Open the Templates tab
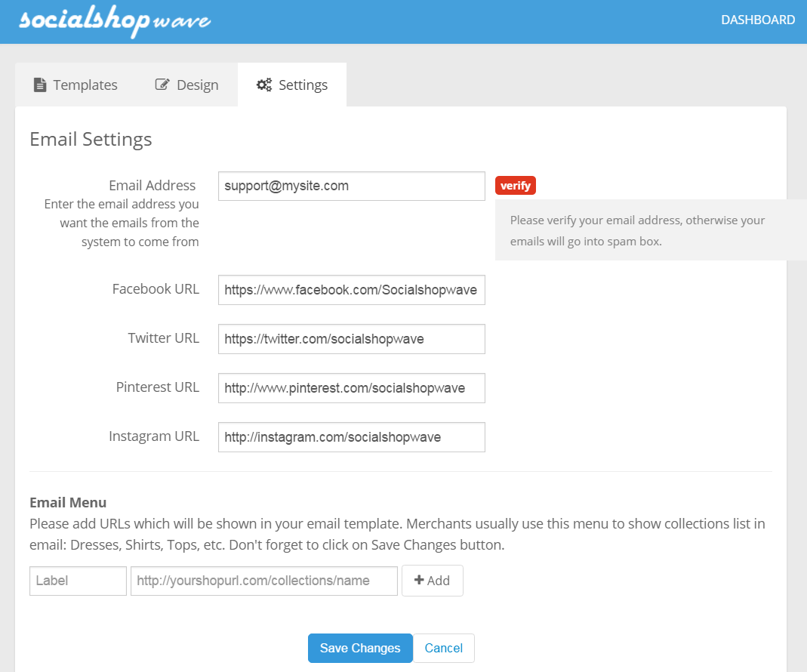 [x=75, y=85]
